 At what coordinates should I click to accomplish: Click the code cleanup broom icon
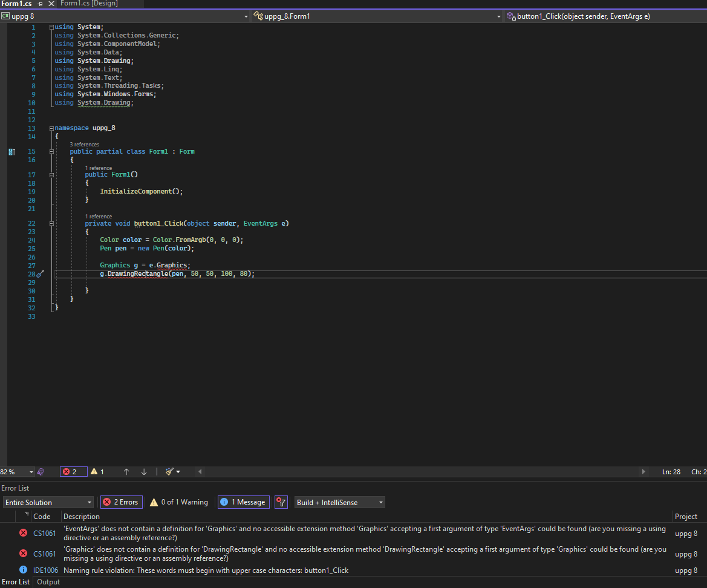tap(170, 472)
